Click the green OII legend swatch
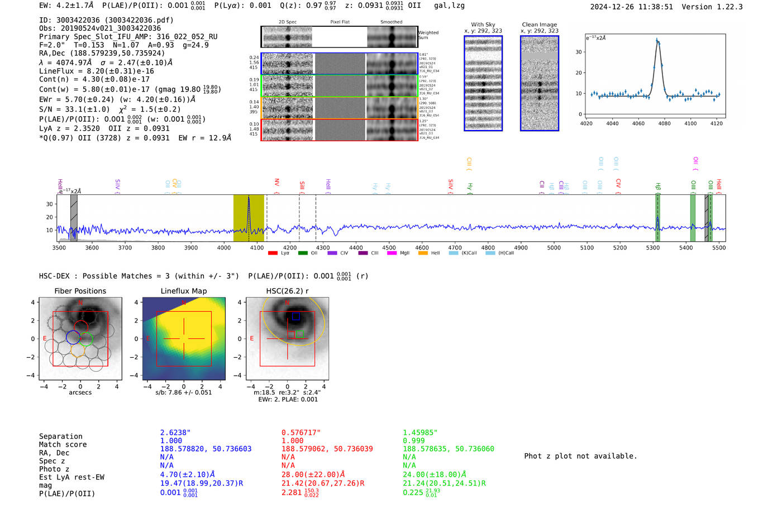 click(x=303, y=253)
